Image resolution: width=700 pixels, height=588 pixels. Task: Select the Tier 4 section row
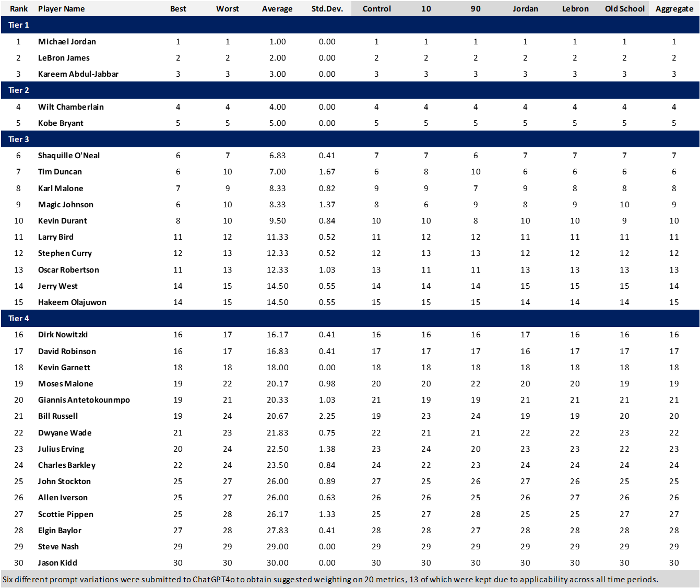(x=350, y=319)
